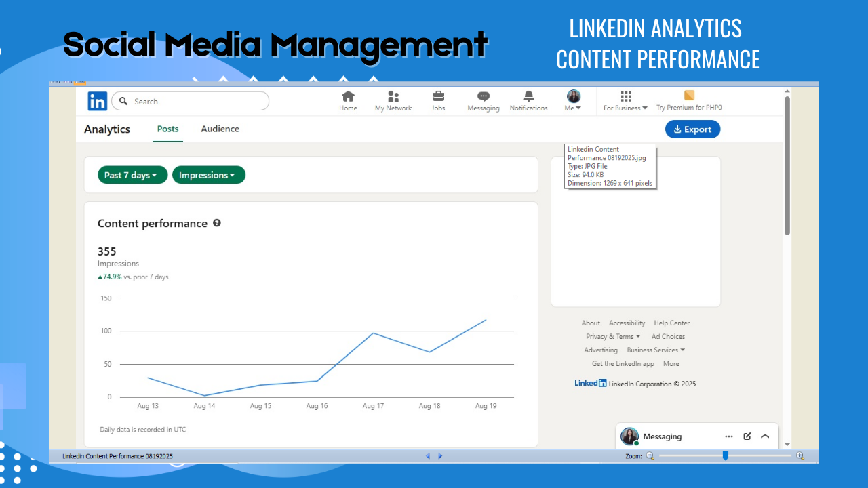Click the scrollbar down arrow
The height and width of the screenshot is (488, 868).
(787, 444)
